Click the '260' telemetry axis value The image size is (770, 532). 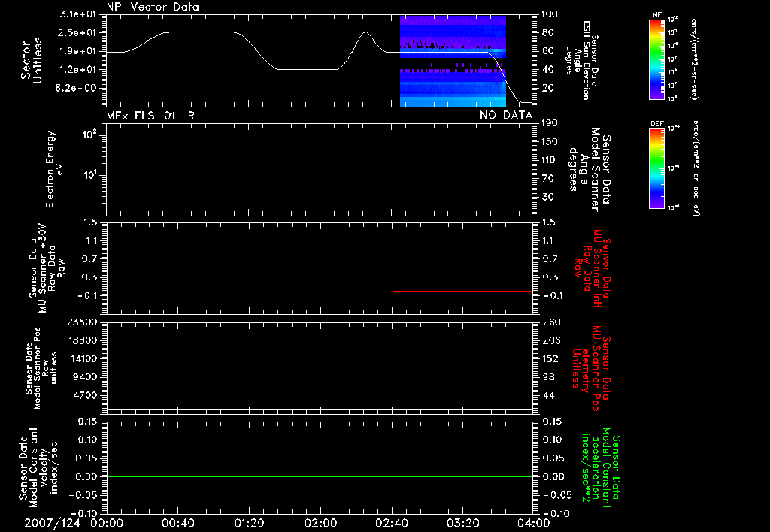(x=550, y=322)
